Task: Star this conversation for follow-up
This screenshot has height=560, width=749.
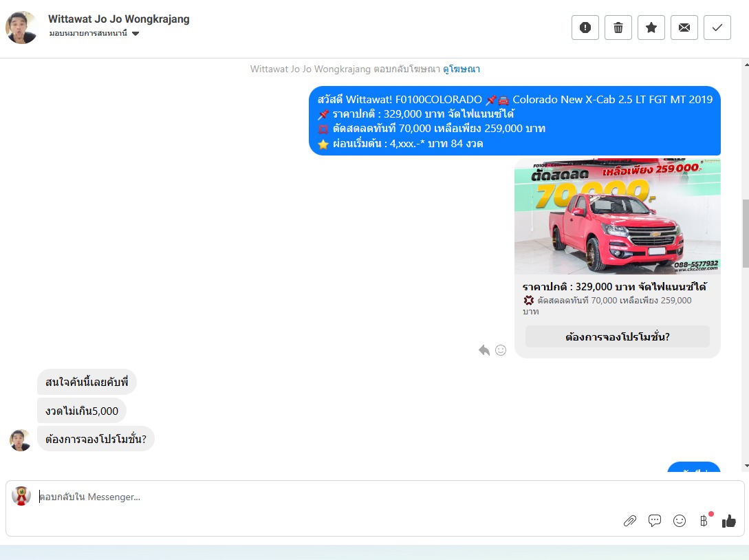Action: pos(651,28)
